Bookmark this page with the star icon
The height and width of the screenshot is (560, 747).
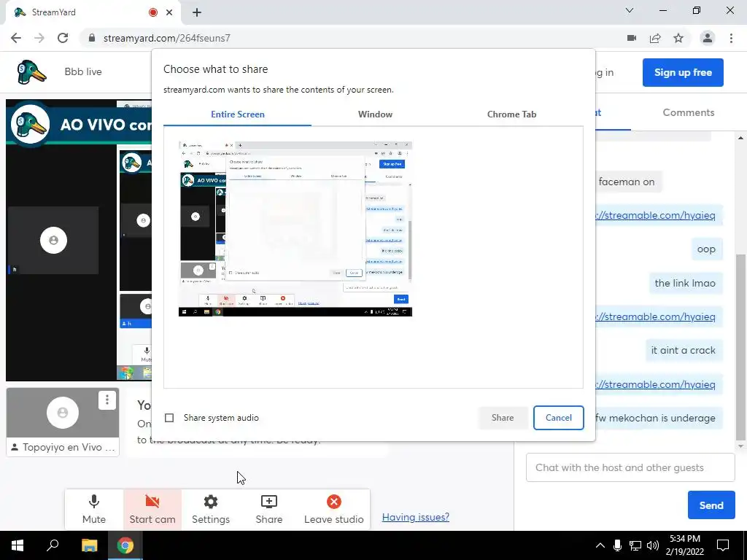coord(678,38)
